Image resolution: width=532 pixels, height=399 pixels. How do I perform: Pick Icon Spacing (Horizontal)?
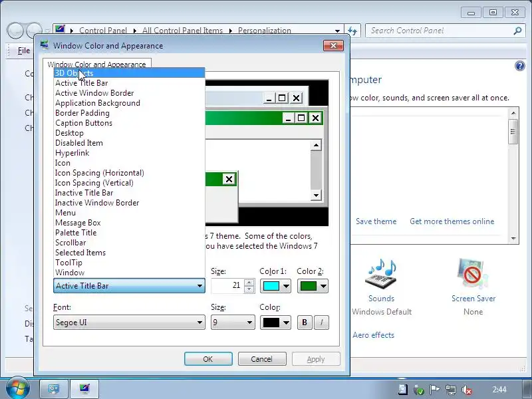pyautogui.click(x=129, y=173)
